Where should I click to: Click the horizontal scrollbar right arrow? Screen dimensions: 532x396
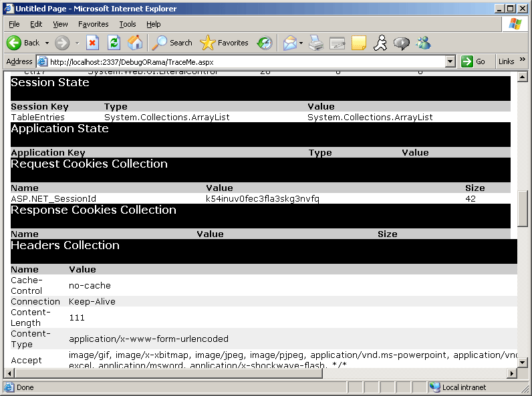point(513,373)
